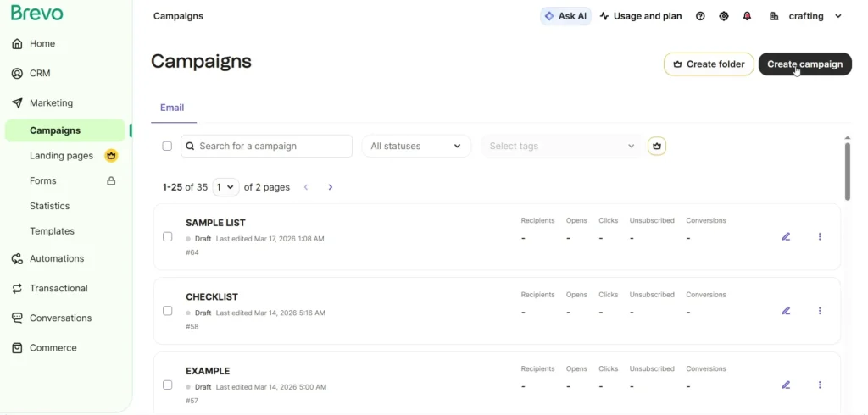Open the All statuses dropdown
The height and width of the screenshot is (415, 868).
416,146
